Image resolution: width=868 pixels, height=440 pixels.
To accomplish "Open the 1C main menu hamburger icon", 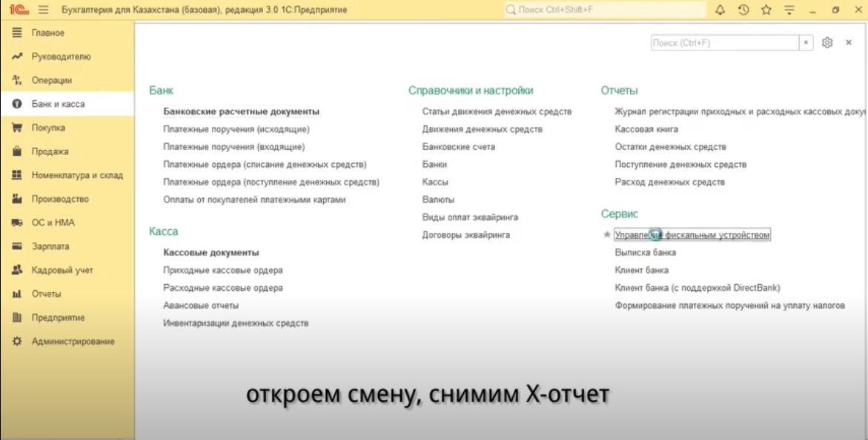I will pyautogui.click(x=44, y=10).
